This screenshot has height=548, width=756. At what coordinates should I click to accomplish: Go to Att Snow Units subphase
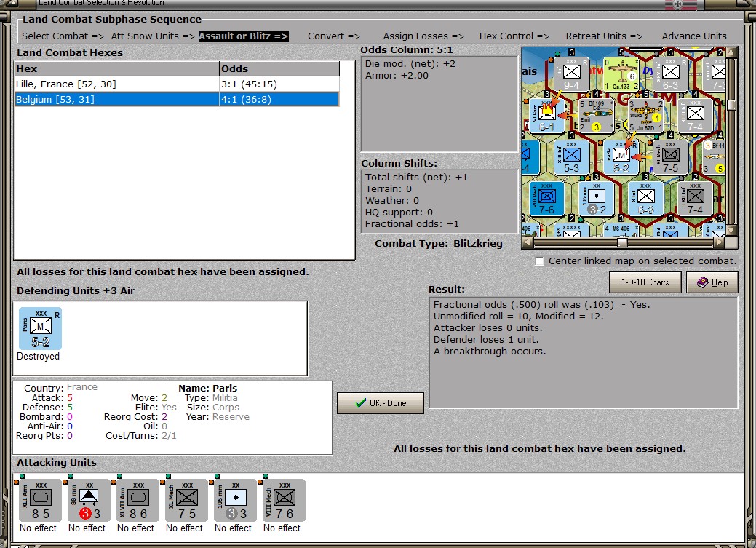pos(153,36)
